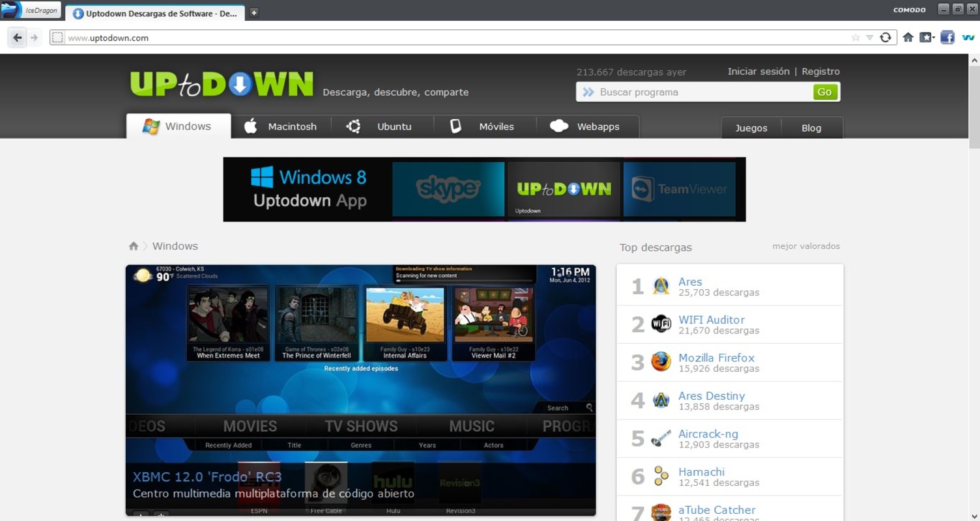The height and width of the screenshot is (521, 980).
Task: Open the Webapps section tab
Action: pyautogui.click(x=586, y=127)
